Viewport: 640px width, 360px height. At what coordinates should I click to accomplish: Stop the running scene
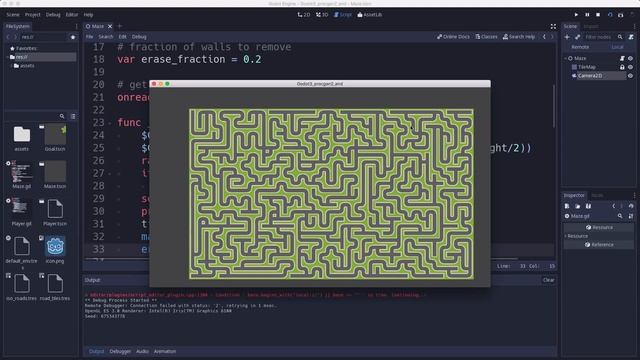598,15
